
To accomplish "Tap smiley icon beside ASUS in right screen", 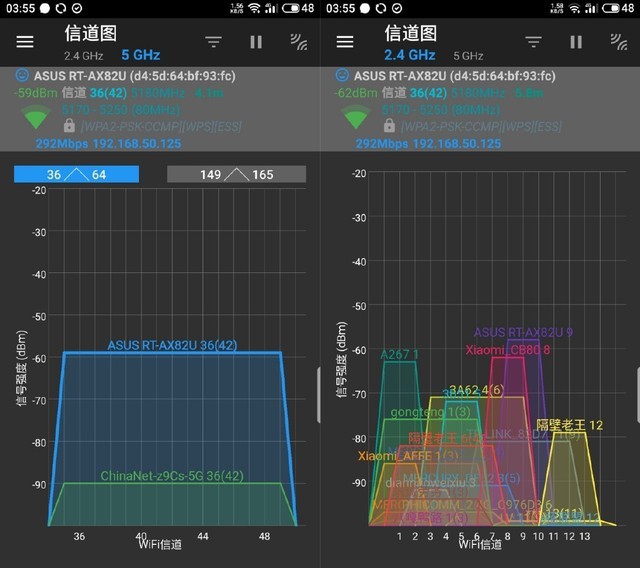I will click(x=342, y=75).
